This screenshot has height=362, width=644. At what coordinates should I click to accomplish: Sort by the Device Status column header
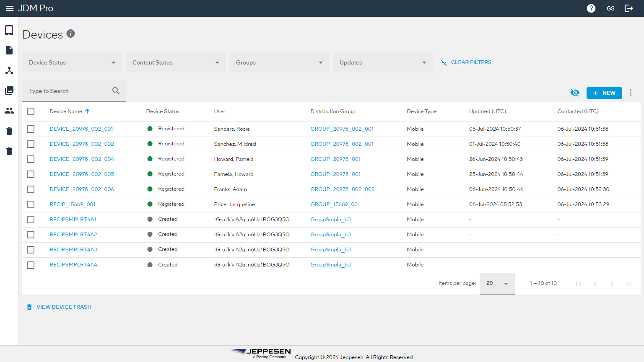click(x=163, y=111)
